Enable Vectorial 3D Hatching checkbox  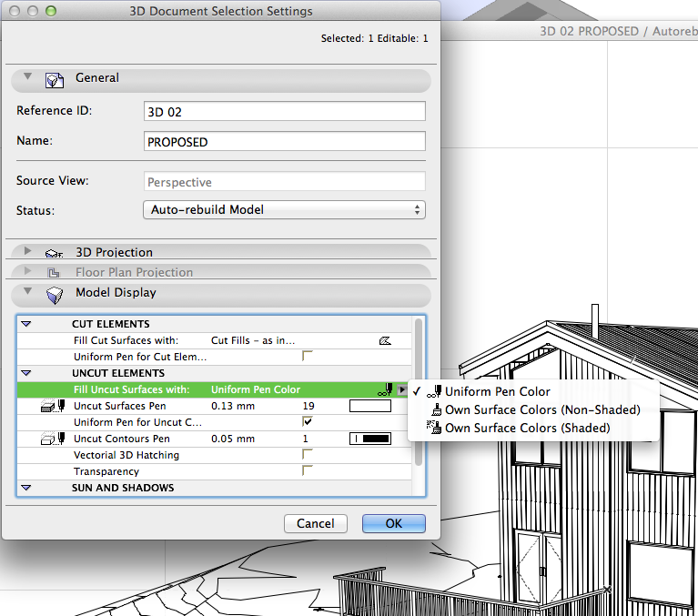coord(308,454)
